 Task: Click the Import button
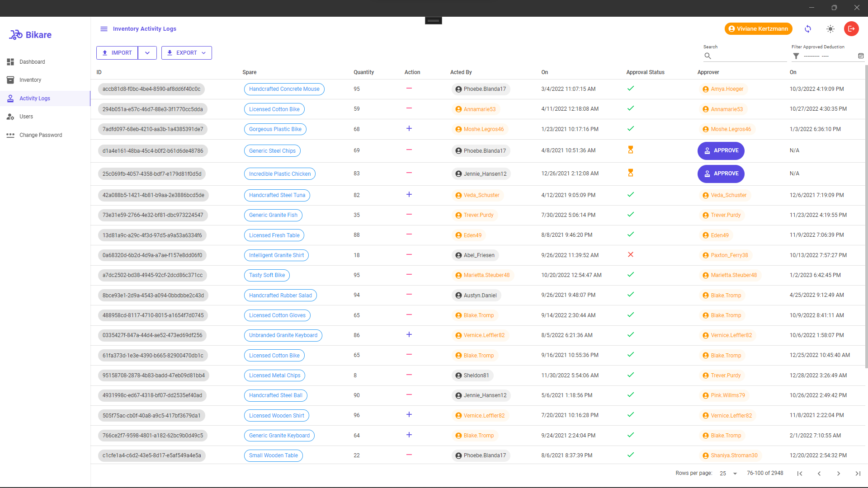click(118, 53)
